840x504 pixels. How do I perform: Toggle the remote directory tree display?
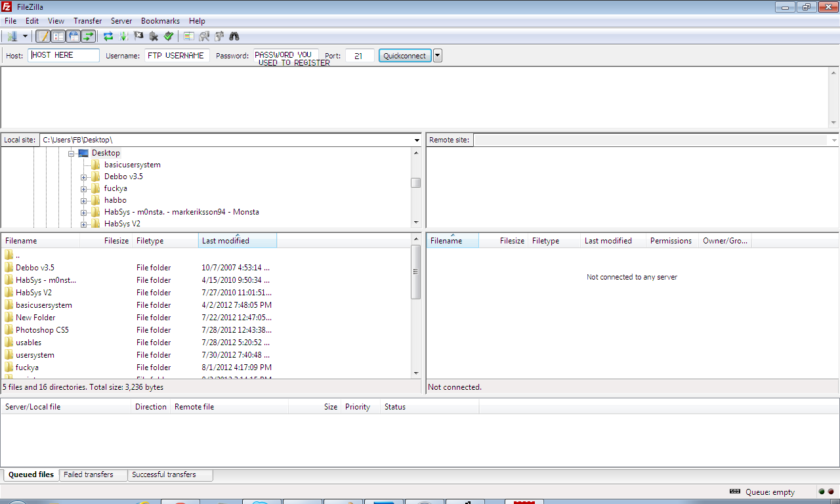click(73, 36)
